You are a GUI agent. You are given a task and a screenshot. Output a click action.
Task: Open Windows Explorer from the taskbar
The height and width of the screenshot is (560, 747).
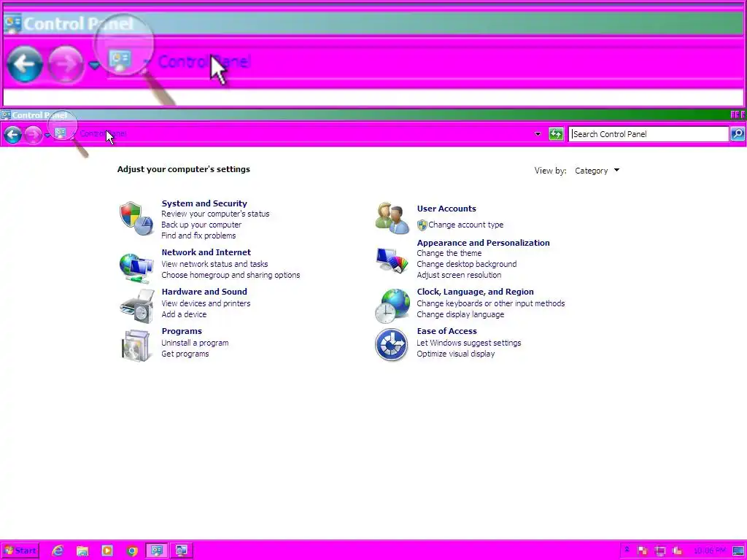[x=82, y=551]
